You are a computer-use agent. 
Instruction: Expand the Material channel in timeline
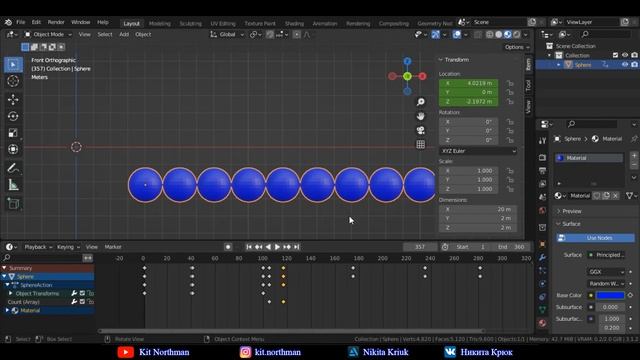coord(7,310)
